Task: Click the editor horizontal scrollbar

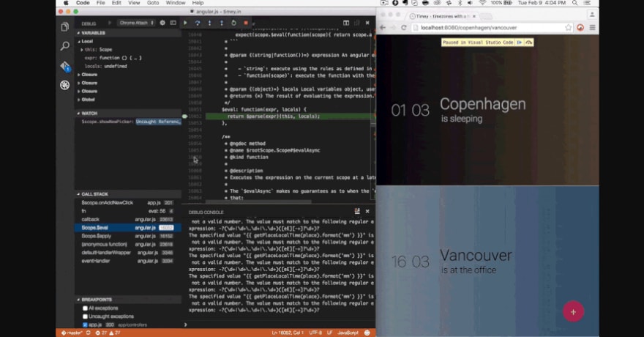Action: tap(258, 201)
